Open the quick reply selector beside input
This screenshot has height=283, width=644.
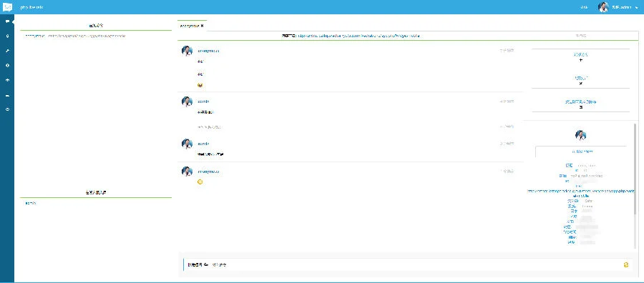pyautogui.click(x=198, y=265)
